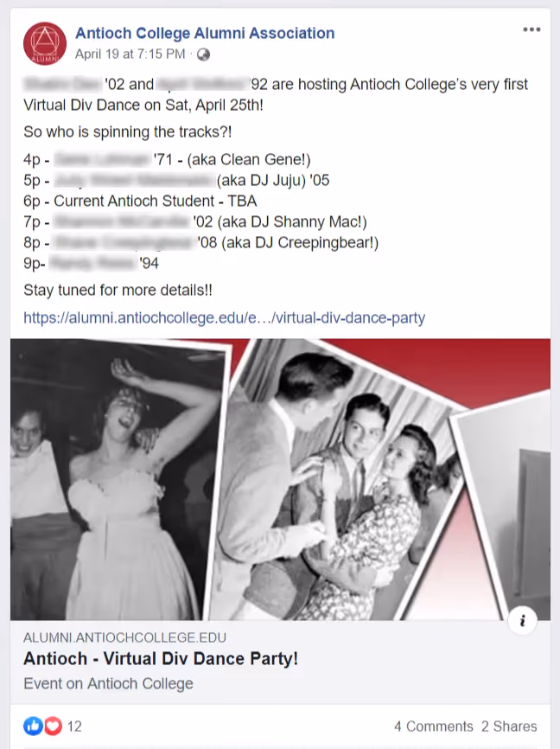Click the blurred host name before '02

[62, 84]
